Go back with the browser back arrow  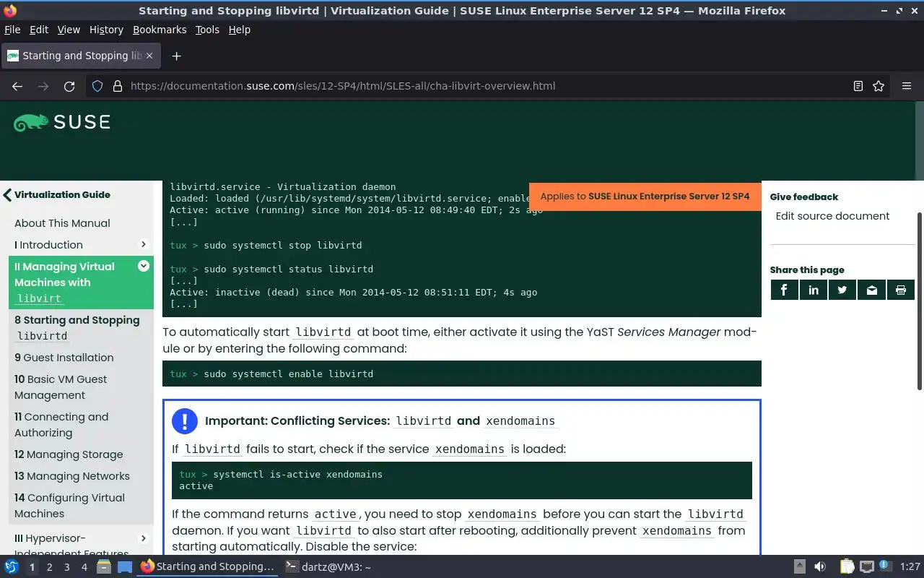(17, 86)
